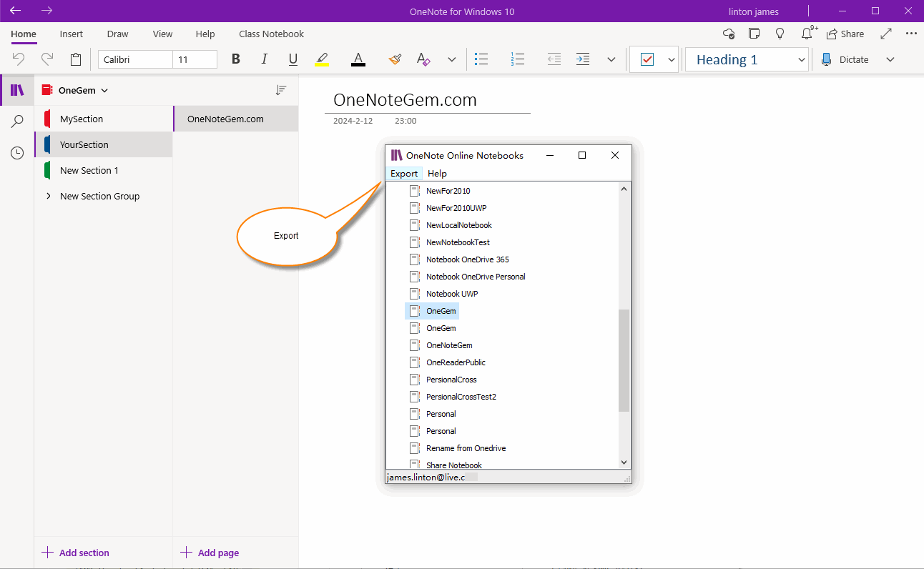Select the OneNoteGem.com page
The height and width of the screenshot is (569, 924).
coord(236,119)
